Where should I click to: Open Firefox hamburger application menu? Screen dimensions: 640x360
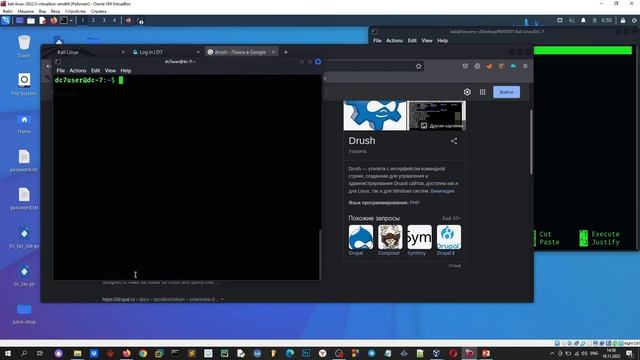525,66
